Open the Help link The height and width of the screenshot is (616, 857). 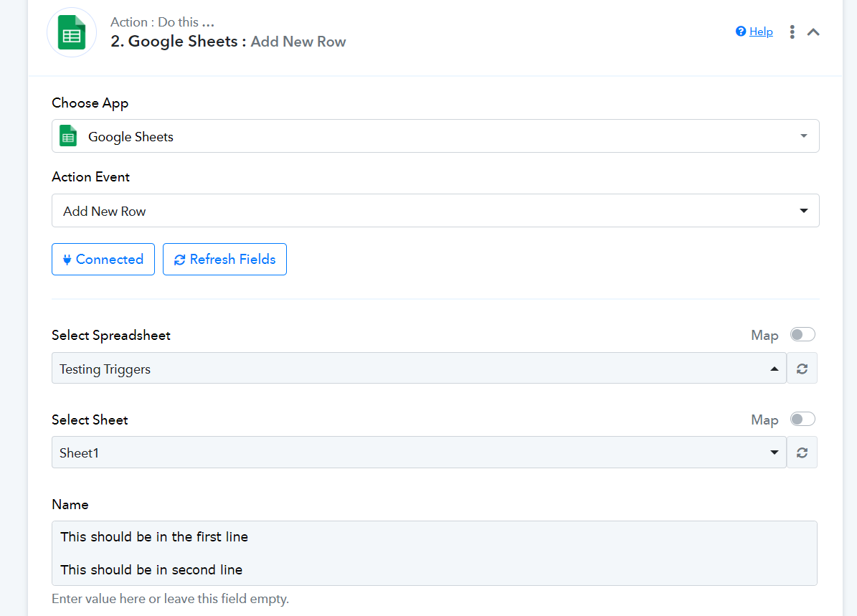click(x=761, y=31)
